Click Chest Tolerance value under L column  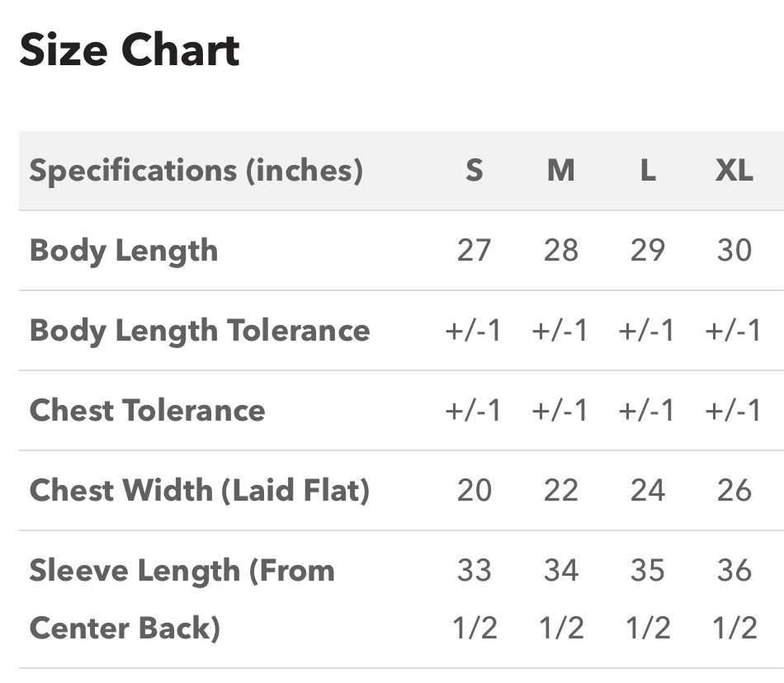pos(646,411)
